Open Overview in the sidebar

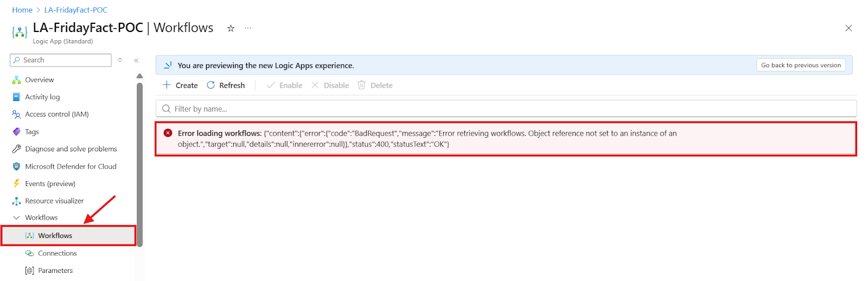(39, 80)
